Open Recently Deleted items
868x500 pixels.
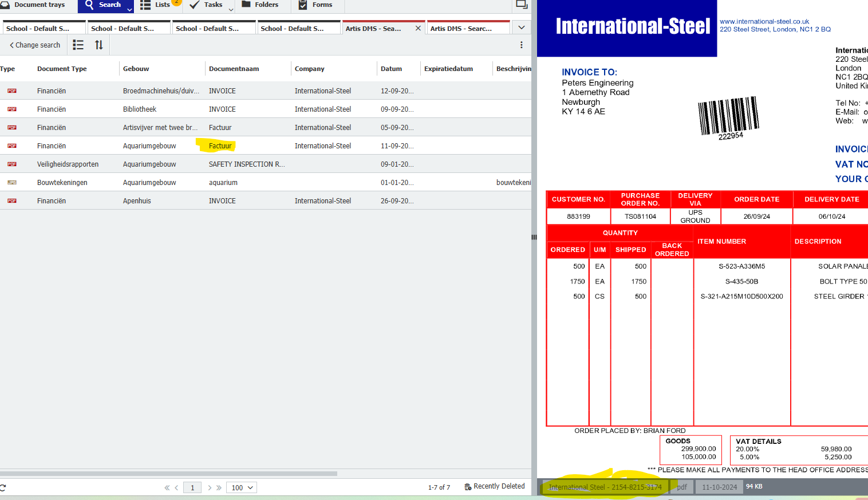click(x=494, y=486)
